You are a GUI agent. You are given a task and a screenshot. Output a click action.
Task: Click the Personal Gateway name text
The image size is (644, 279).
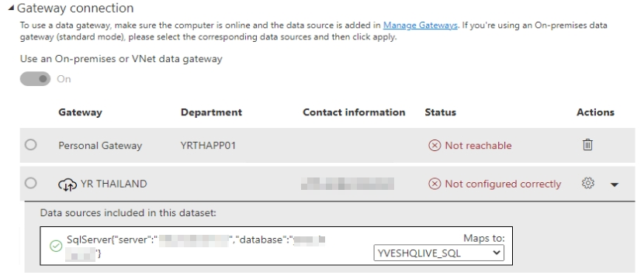(x=100, y=146)
